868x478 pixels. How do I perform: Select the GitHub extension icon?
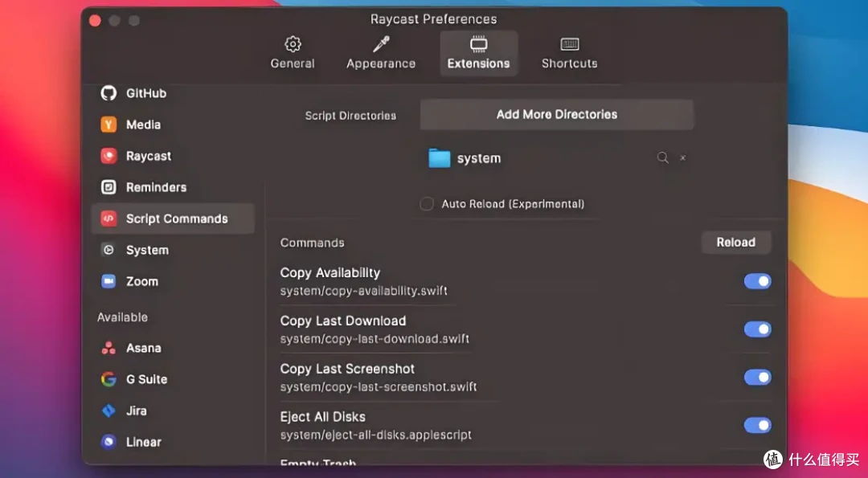[108, 93]
